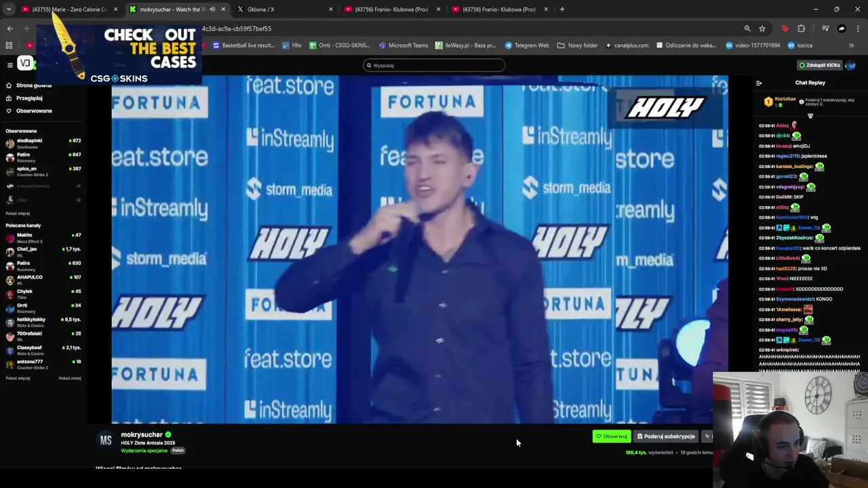Open Przeglądaj in the sidebar
This screenshot has width=868, height=488.
[x=24, y=98]
